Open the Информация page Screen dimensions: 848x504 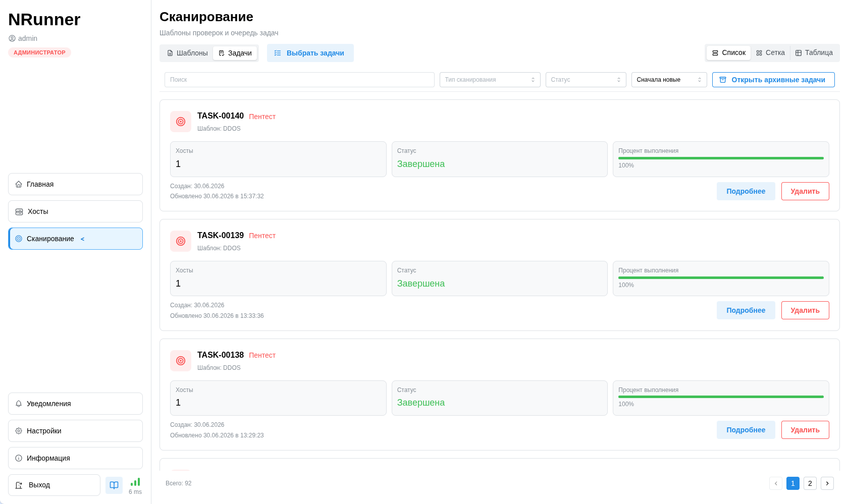(x=75, y=458)
